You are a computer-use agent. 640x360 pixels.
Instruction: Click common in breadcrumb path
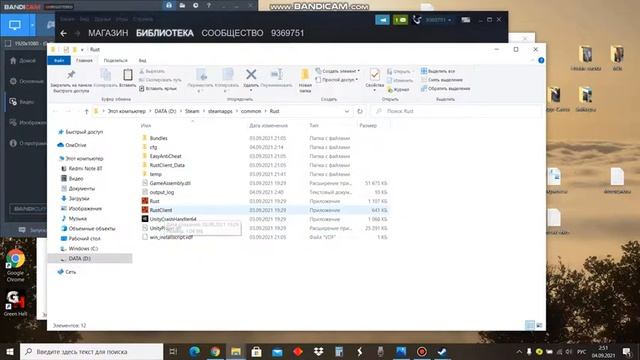point(251,111)
